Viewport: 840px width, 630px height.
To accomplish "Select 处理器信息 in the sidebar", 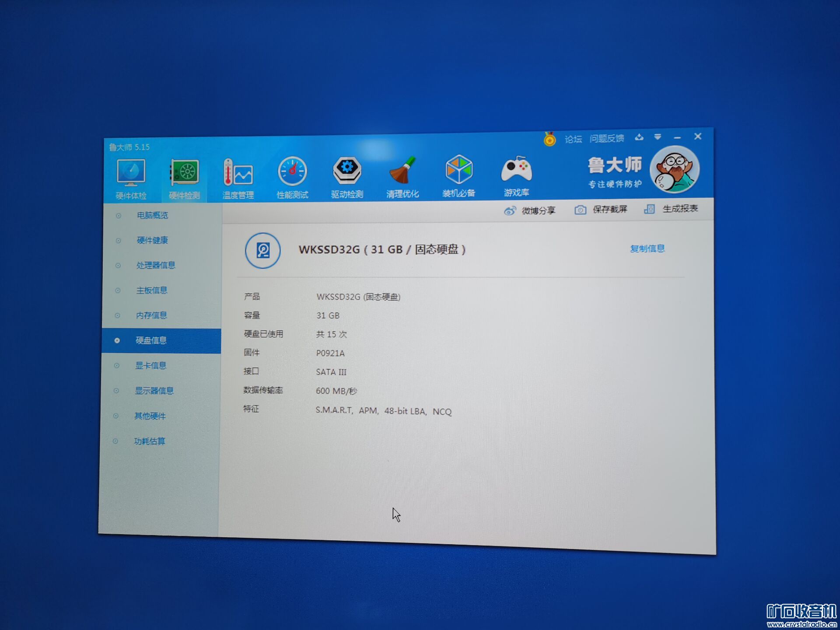I will (x=156, y=265).
